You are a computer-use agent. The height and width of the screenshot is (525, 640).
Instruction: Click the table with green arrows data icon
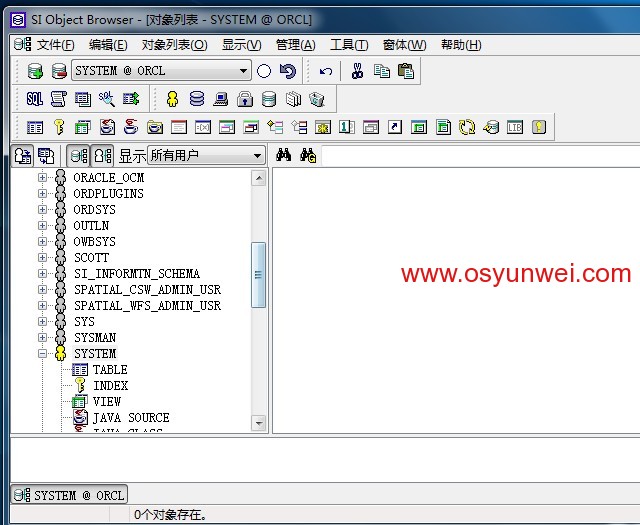tap(131, 99)
